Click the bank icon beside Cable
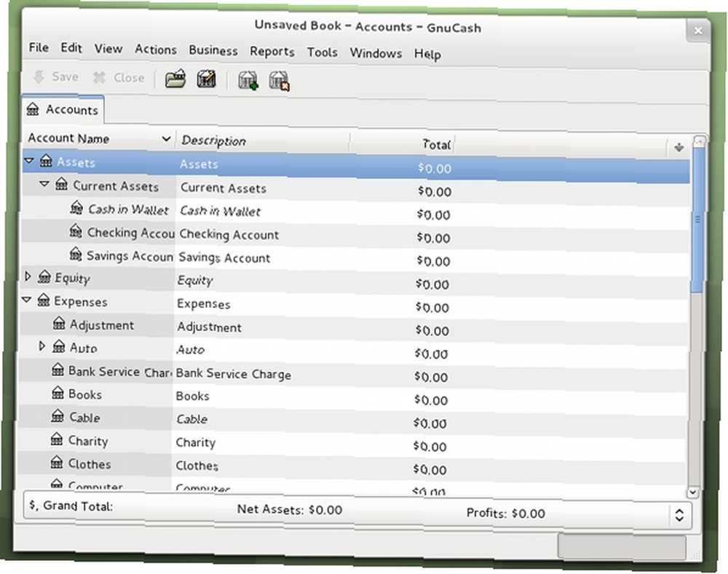The width and height of the screenshot is (728, 574). tap(58, 416)
